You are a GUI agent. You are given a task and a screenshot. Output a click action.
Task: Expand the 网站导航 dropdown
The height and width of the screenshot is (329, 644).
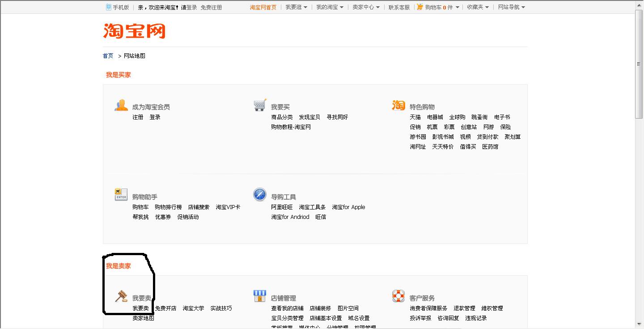512,7
